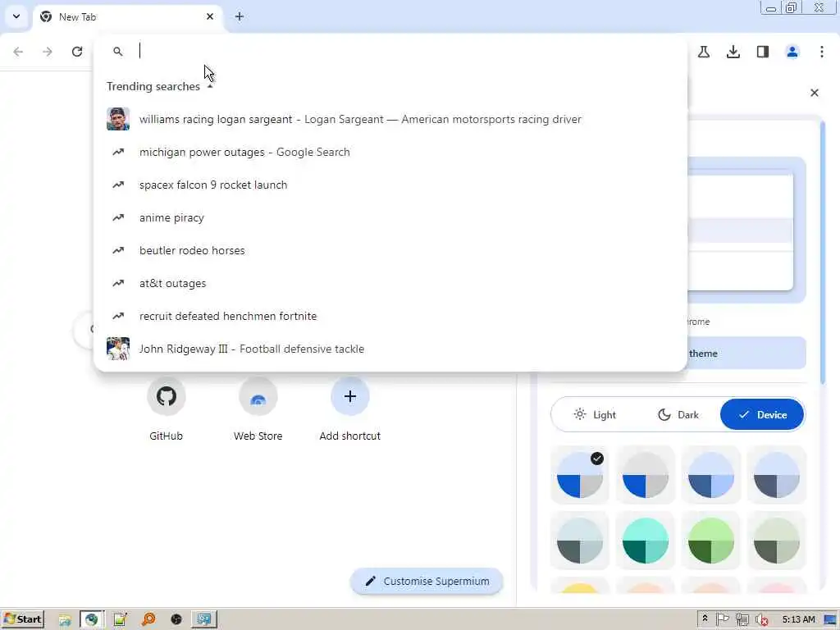Viewport: 840px width, 630px height.
Task: Select Dark mode
Action: pyautogui.click(x=678, y=414)
